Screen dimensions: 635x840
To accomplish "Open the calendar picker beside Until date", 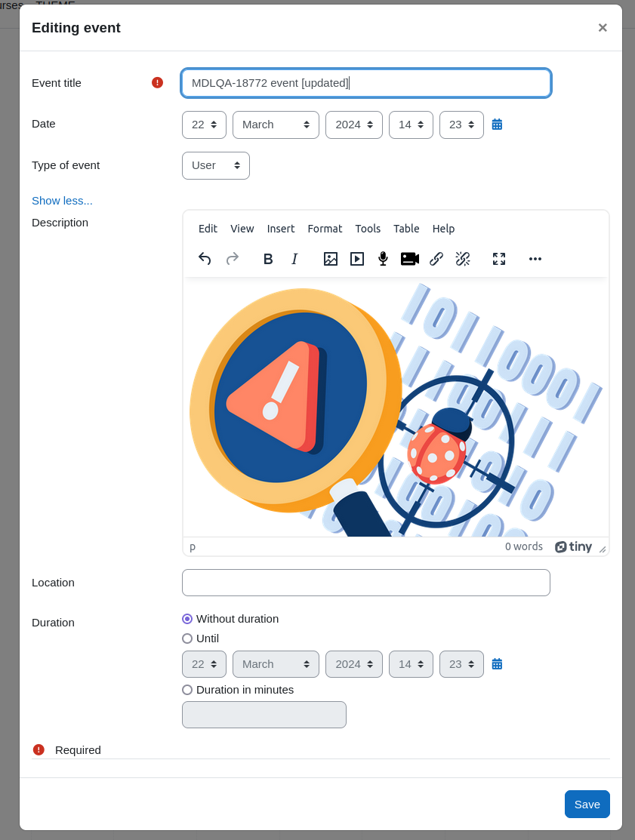I will [x=497, y=663].
